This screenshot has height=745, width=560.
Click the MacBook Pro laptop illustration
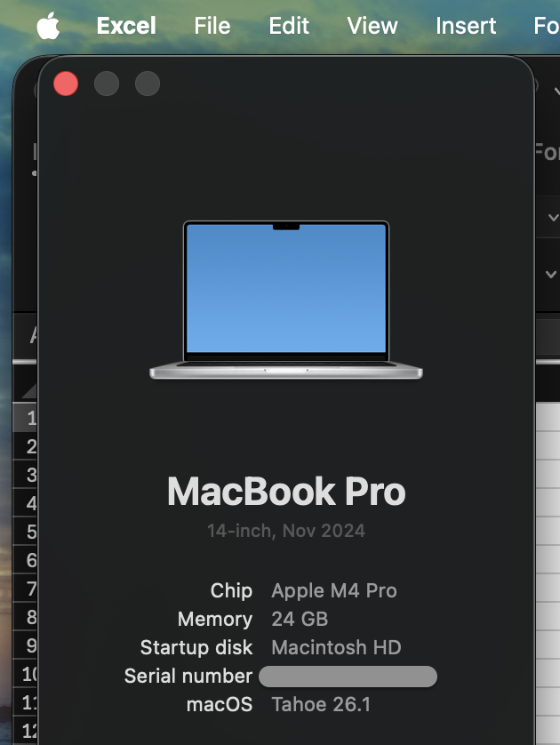286,300
